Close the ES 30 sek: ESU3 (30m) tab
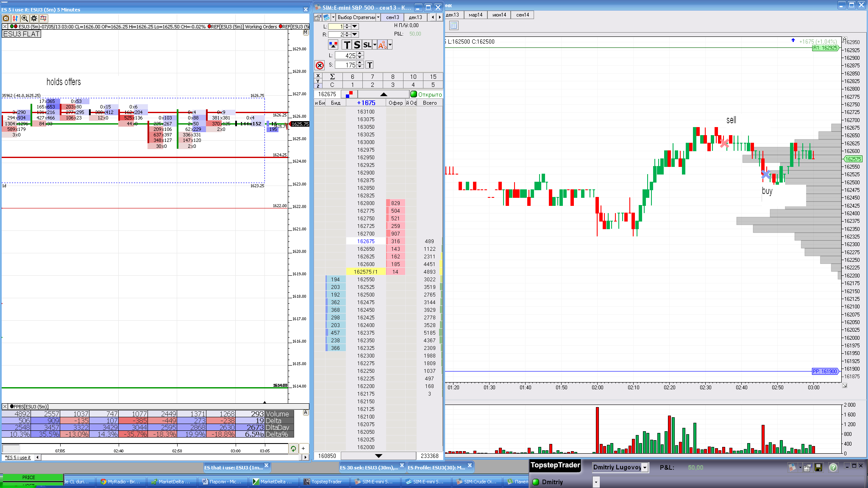The width and height of the screenshot is (868, 488). tap(402, 466)
